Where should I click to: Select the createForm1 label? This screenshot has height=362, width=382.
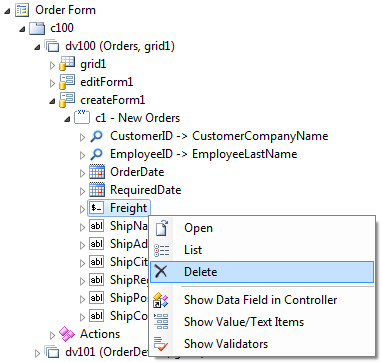point(112,100)
